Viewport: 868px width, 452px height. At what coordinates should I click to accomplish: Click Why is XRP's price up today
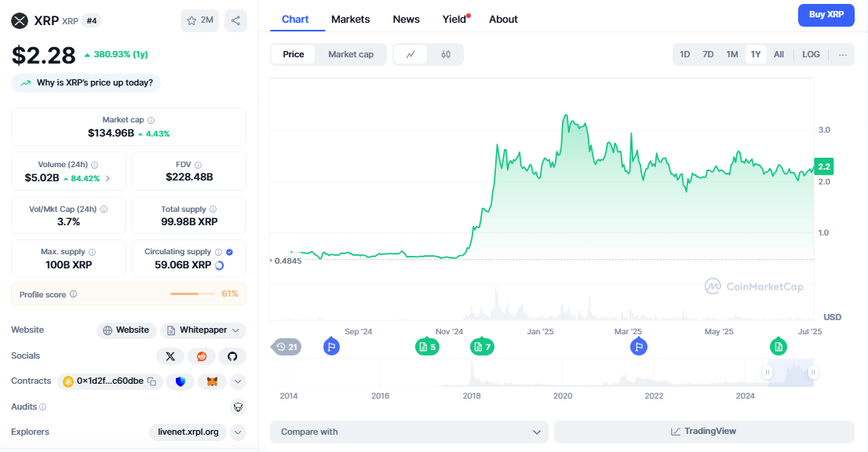[86, 83]
